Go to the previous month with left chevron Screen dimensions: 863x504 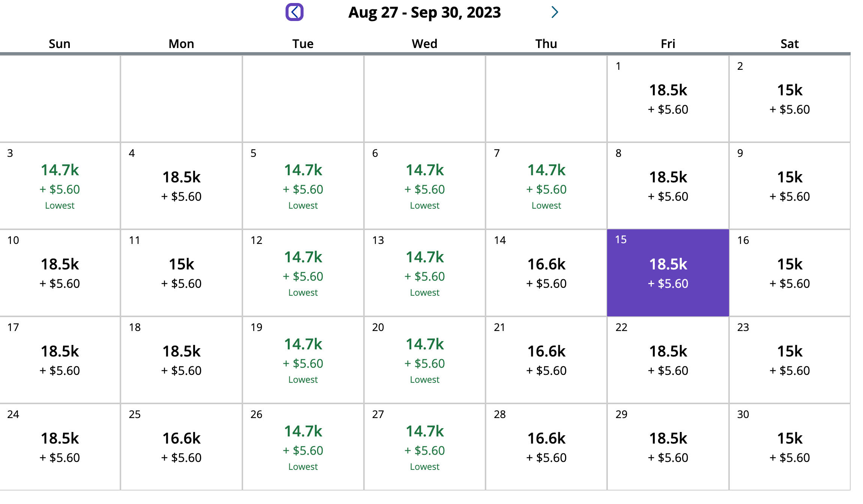pyautogui.click(x=295, y=12)
